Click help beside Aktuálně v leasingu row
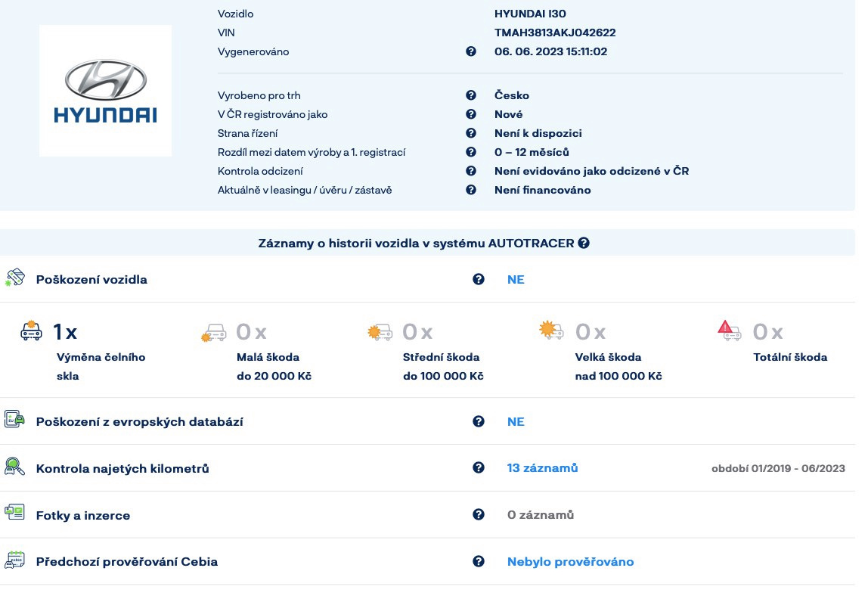This screenshot has width=868, height=596. coord(472,190)
